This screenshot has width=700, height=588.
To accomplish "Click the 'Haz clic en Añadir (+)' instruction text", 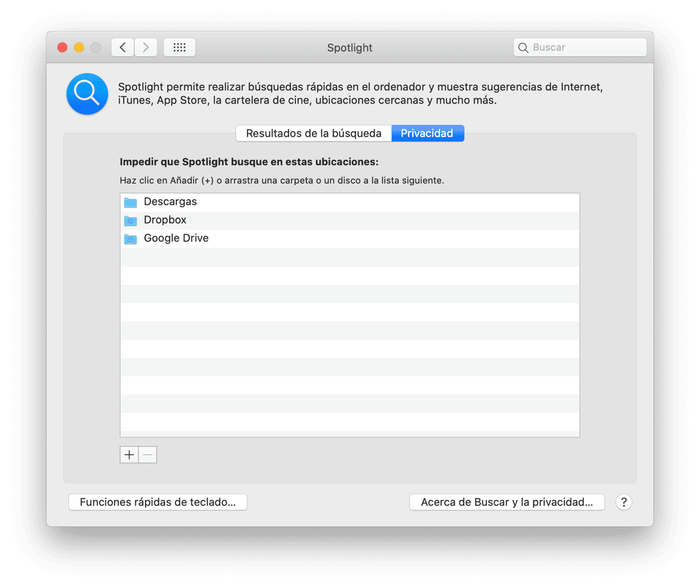I will pyautogui.click(x=281, y=180).
